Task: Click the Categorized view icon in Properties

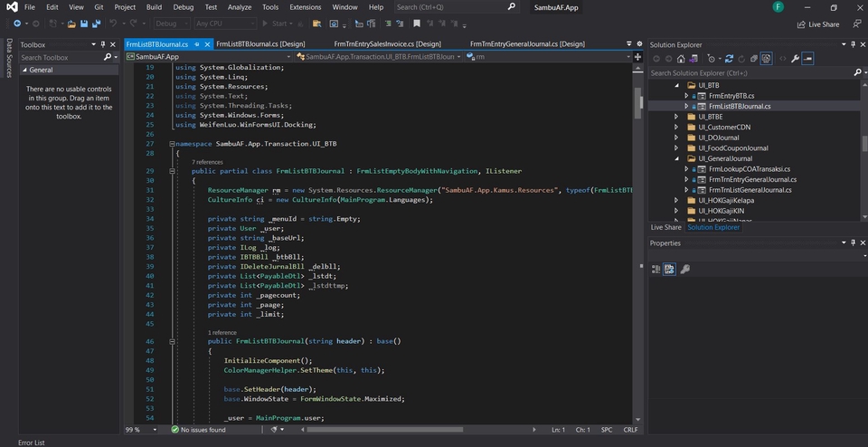Action: coord(656,270)
